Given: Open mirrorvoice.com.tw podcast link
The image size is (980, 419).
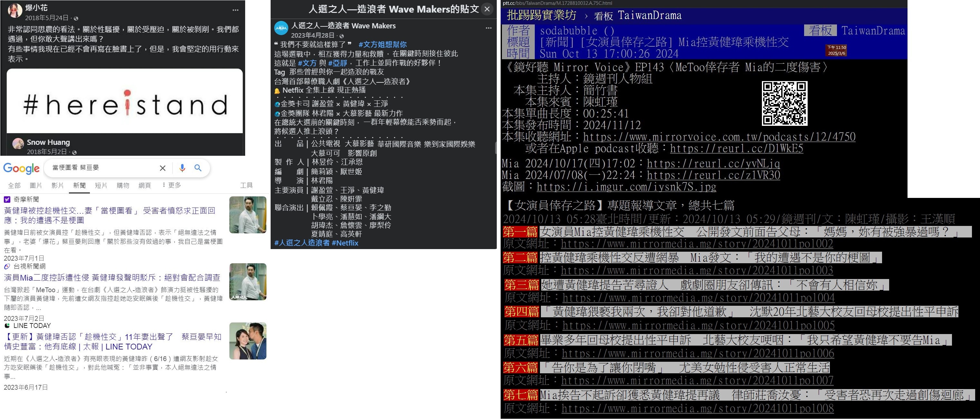Looking at the screenshot, I should coord(719,137).
